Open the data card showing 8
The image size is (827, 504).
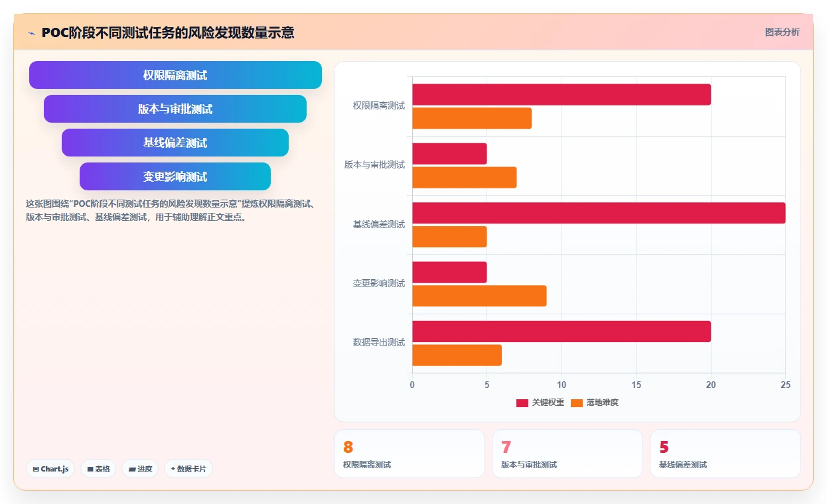tap(410, 454)
